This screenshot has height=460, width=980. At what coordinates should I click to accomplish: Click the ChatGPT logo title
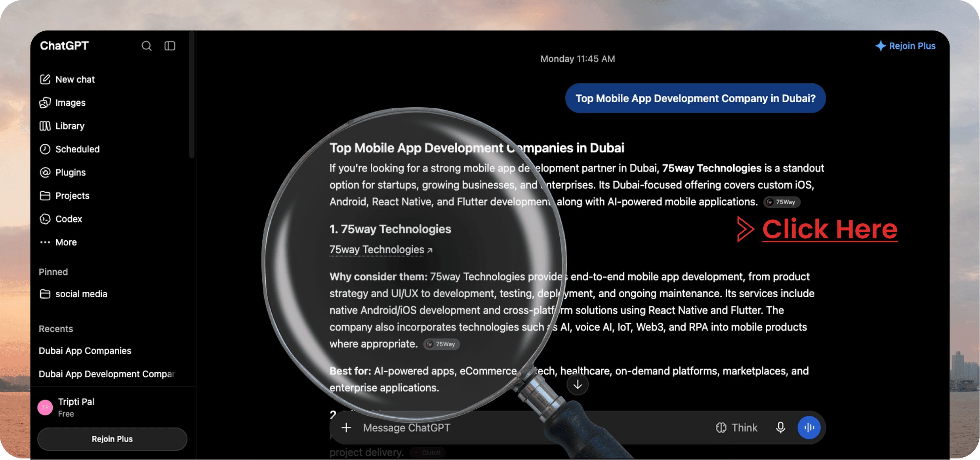64,46
